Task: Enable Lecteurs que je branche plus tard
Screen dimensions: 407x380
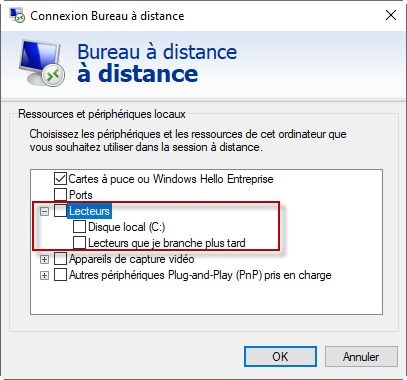Action: click(79, 243)
